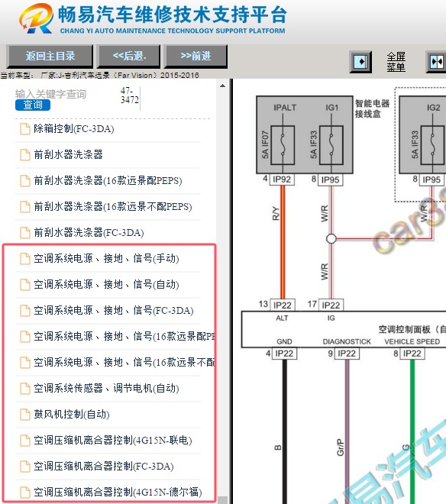The height and width of the screenshot is (504, 446).
Task: Click the 查询 search button
Action: [x=33, y=105]
